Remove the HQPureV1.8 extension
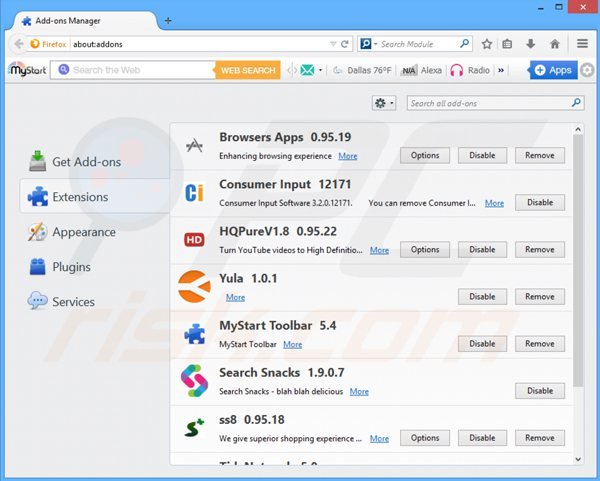Image resolution: width=600 pixels, height=481 pixels. pos(540,249)
